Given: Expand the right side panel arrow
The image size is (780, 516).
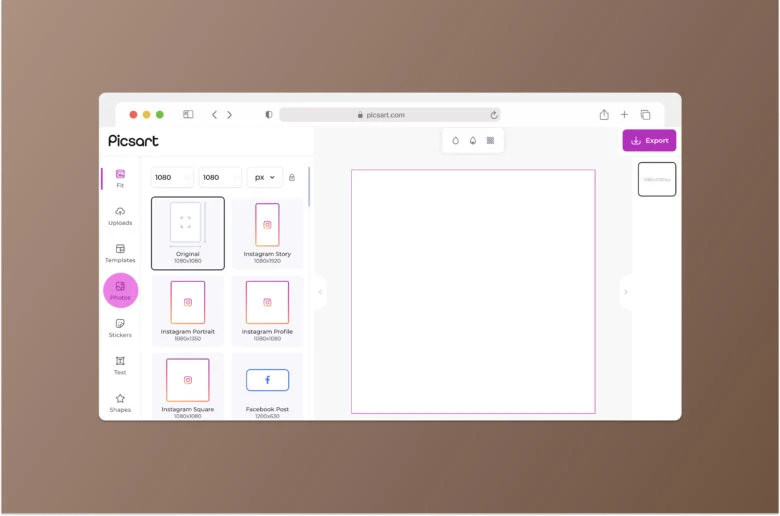Looking at the screenshot, I should point(626,292).
